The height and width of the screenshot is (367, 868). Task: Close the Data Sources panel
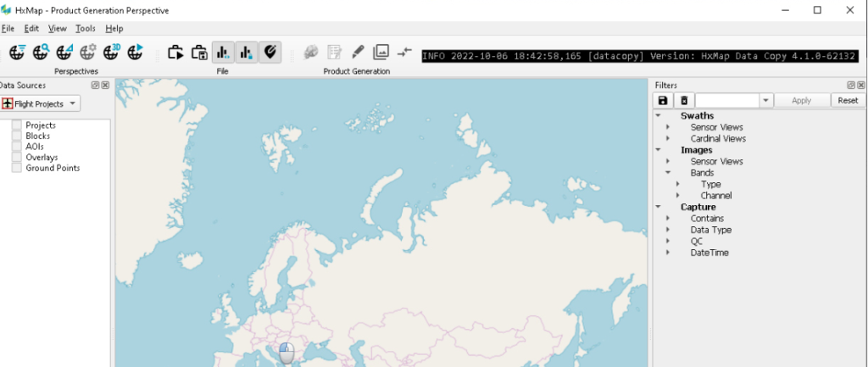coord(105,86)
